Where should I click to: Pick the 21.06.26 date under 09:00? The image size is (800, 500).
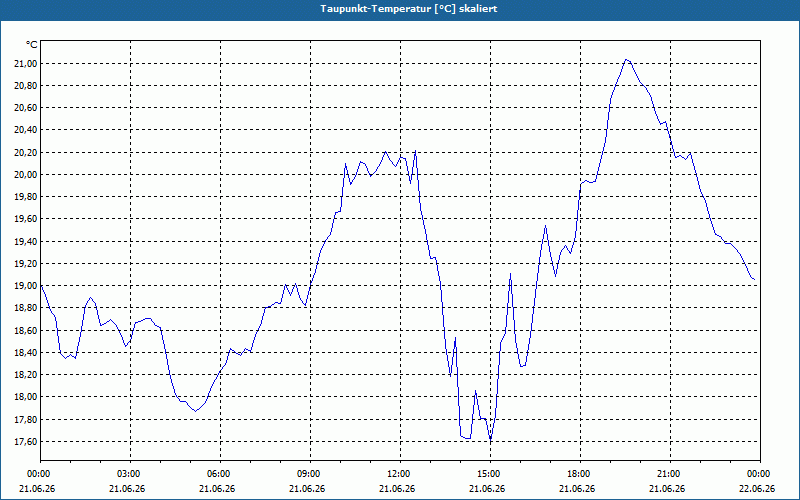coord(307,489)
